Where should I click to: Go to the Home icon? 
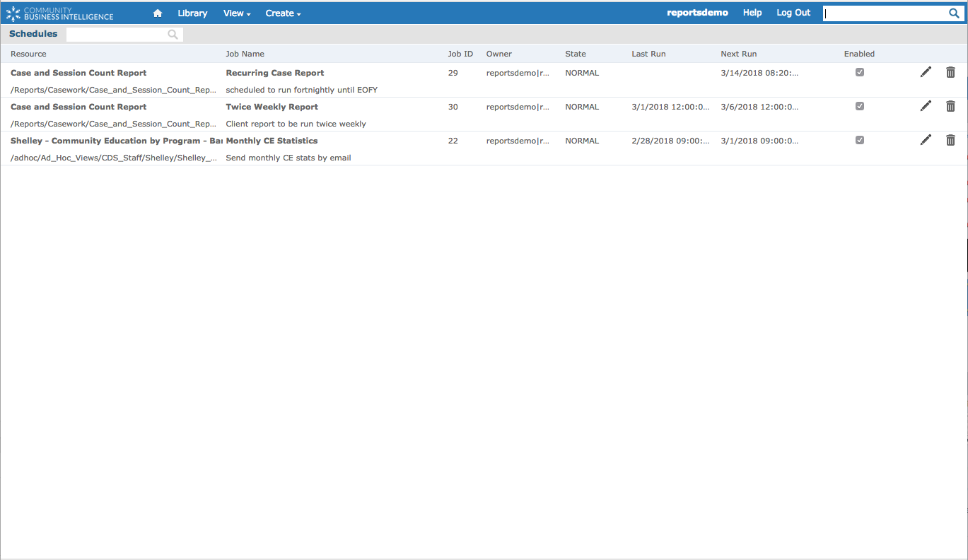click(158, 13)
